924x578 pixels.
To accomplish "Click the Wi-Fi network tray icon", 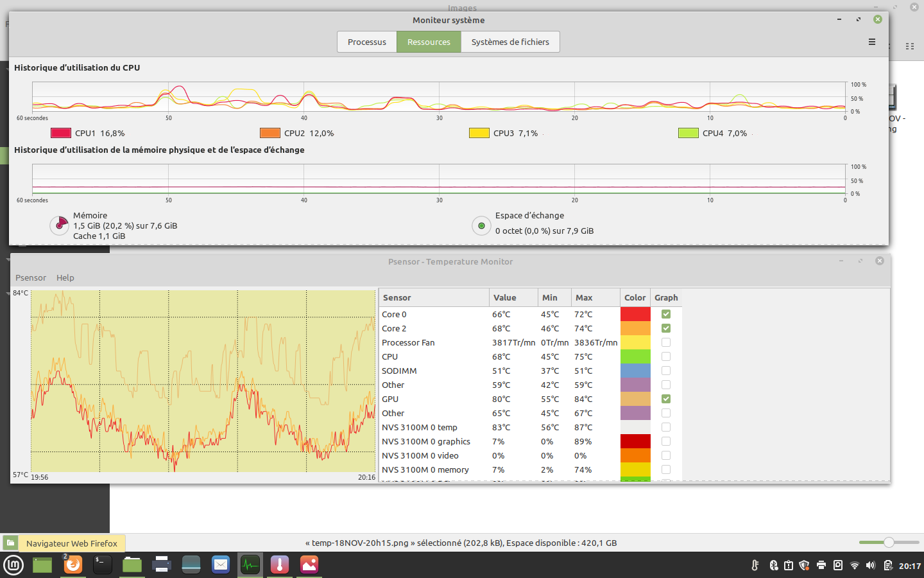I will coord(854,565).
